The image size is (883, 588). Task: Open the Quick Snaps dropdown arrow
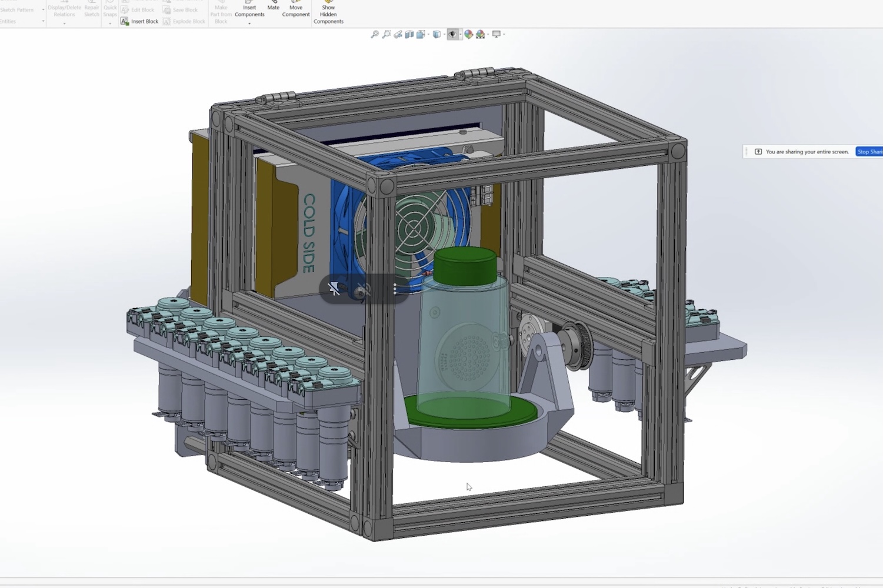coord(110,24)
